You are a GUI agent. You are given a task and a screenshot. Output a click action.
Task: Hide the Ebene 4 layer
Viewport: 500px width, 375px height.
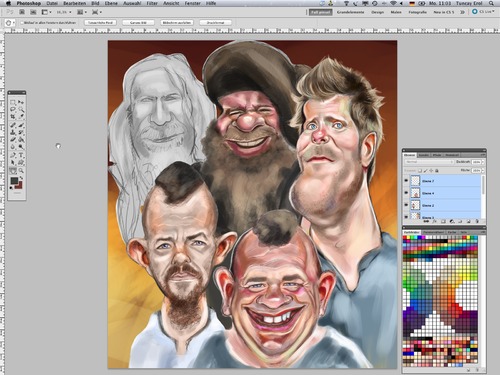(x=406, y=193)
